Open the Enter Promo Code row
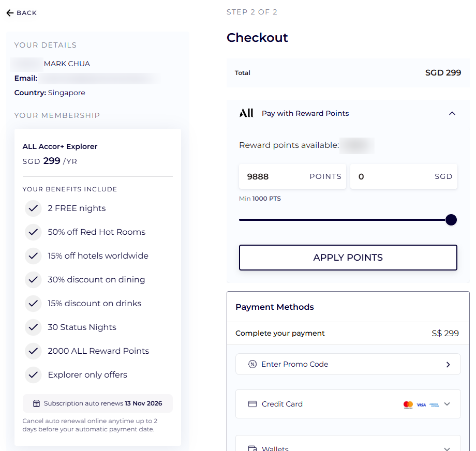Screen dimensions: 476x451 [x=348, y=364]
